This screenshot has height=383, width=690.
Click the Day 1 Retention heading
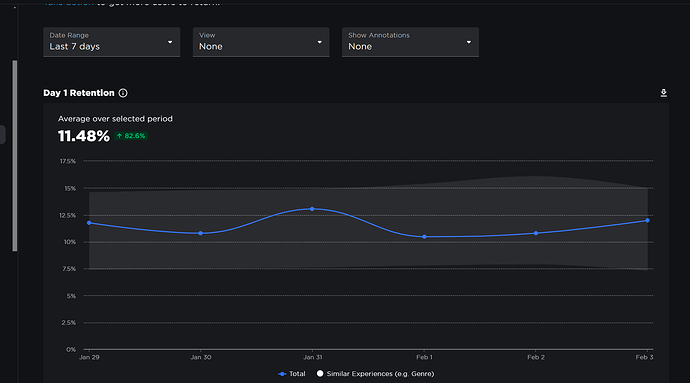79,93
